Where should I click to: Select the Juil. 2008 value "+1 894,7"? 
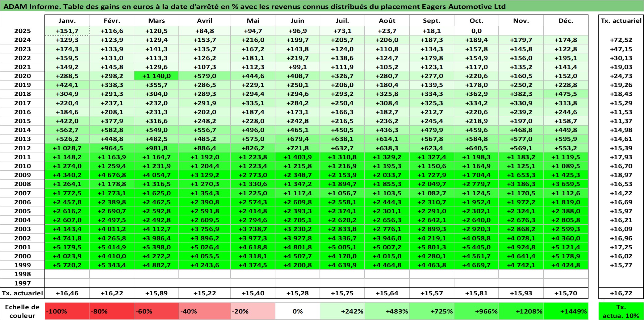(x=342, y=184)
